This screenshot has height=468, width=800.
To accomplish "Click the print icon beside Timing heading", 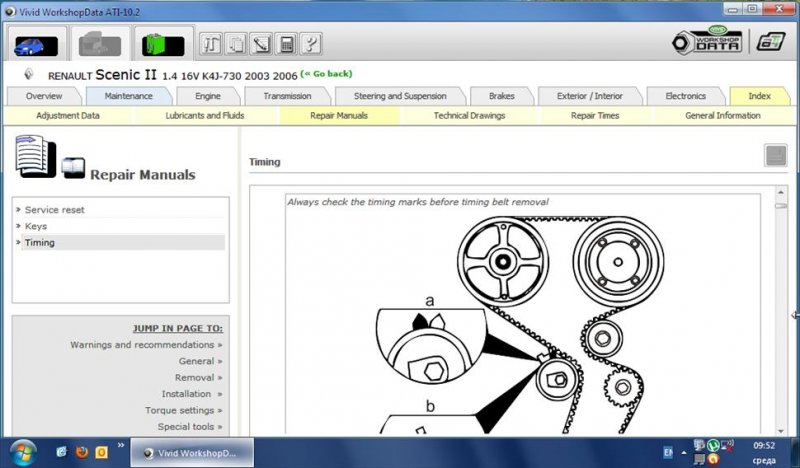I will [776, 155].
